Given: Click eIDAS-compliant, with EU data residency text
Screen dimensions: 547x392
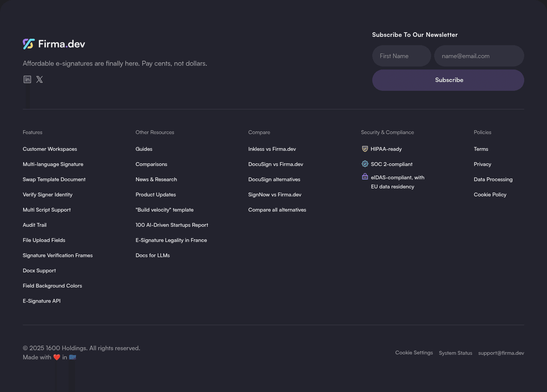Looking at the screenshot, I should coord(398,182).
